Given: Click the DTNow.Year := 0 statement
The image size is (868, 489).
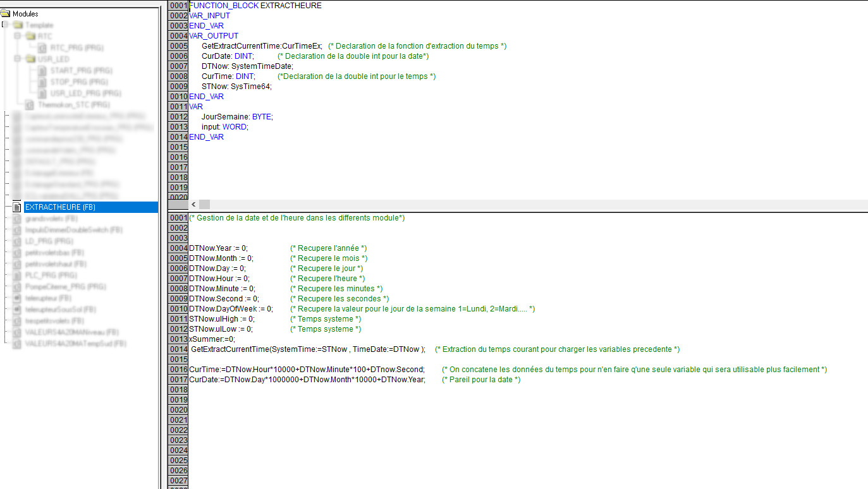Looking at the screenshot, I should [218, 248].
